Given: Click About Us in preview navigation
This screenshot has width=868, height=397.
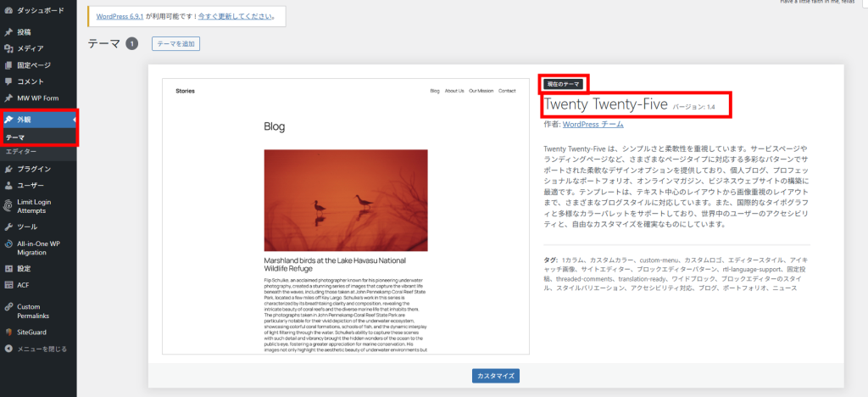Looking at the screenshot, I should click(454, 91).
